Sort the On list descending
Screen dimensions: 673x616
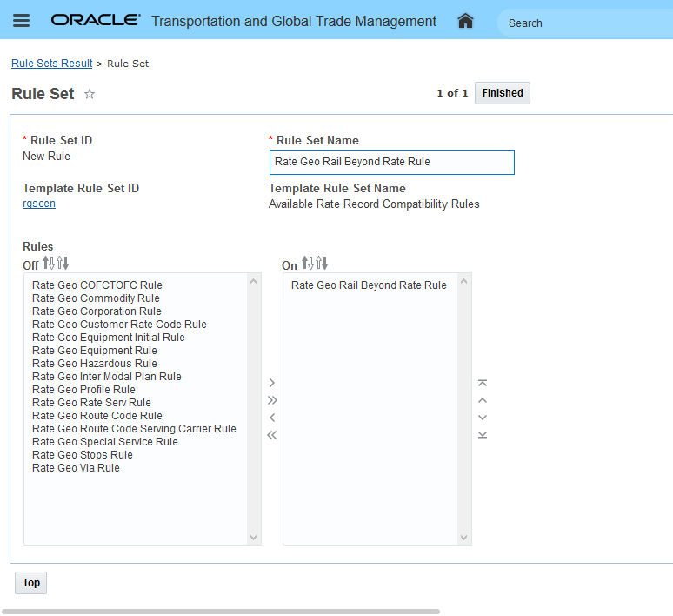click(x=322, y=263)
